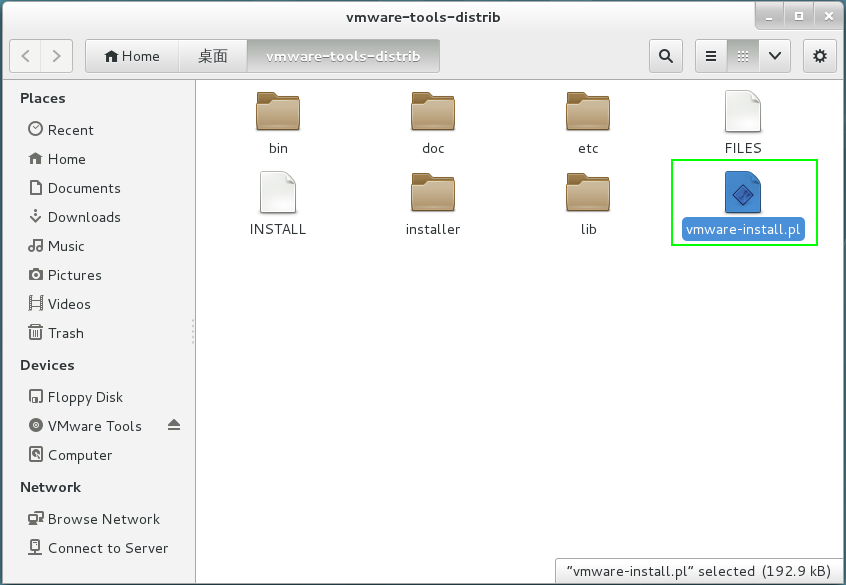The width and height of the screenshot is (846, 585).
Task: Click the vmware-install.pl file name label
Action: click(743, 229)
